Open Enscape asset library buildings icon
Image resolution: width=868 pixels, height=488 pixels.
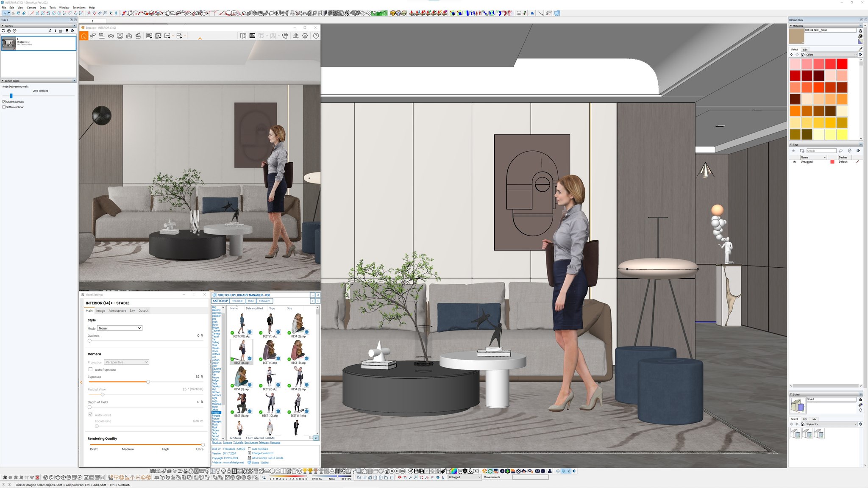pos(129,36)
